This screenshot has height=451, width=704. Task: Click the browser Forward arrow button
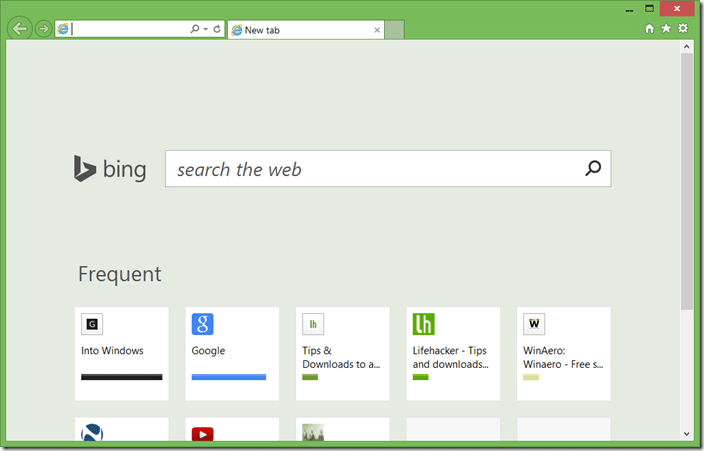pyautogui.click(x=44, y=29)
